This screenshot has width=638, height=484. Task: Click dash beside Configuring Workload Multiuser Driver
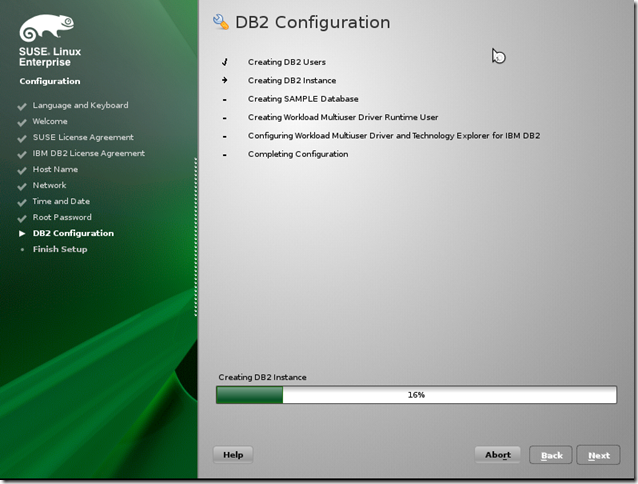click(x=225, y=137)
